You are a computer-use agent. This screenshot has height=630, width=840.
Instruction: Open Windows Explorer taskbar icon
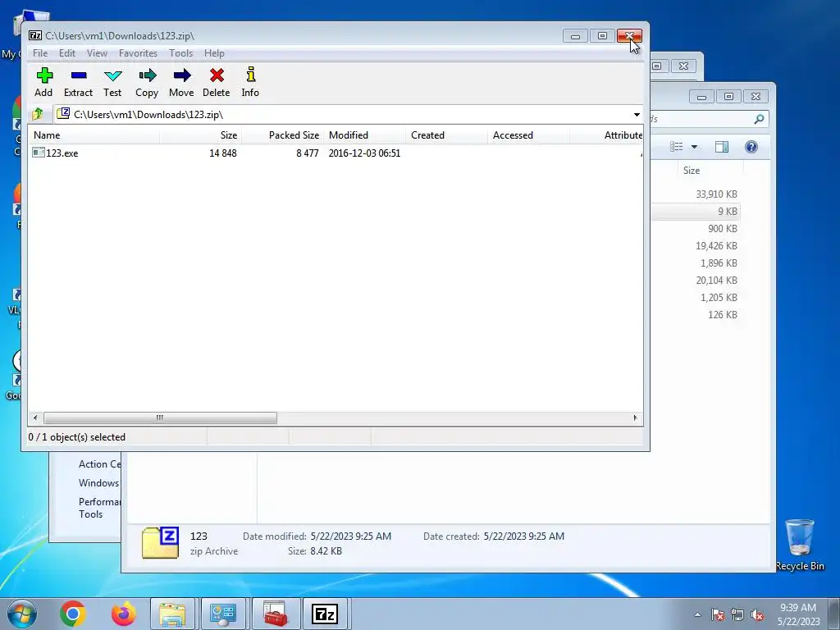172,614
